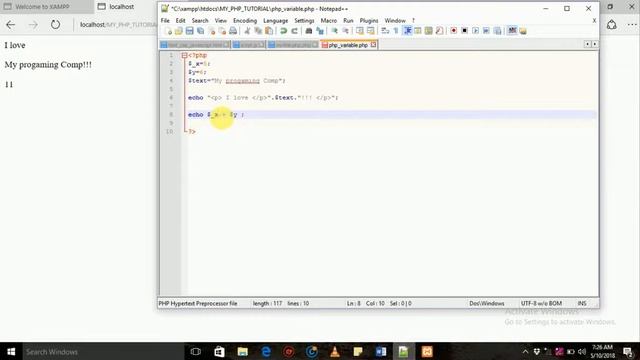
Task: Open the View menu
Action: 221,20
